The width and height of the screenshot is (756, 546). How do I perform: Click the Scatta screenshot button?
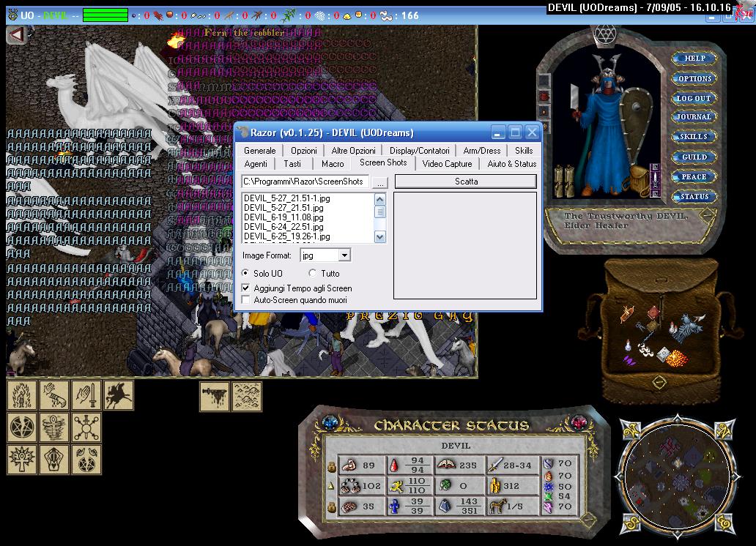click(x=466, y=182)
